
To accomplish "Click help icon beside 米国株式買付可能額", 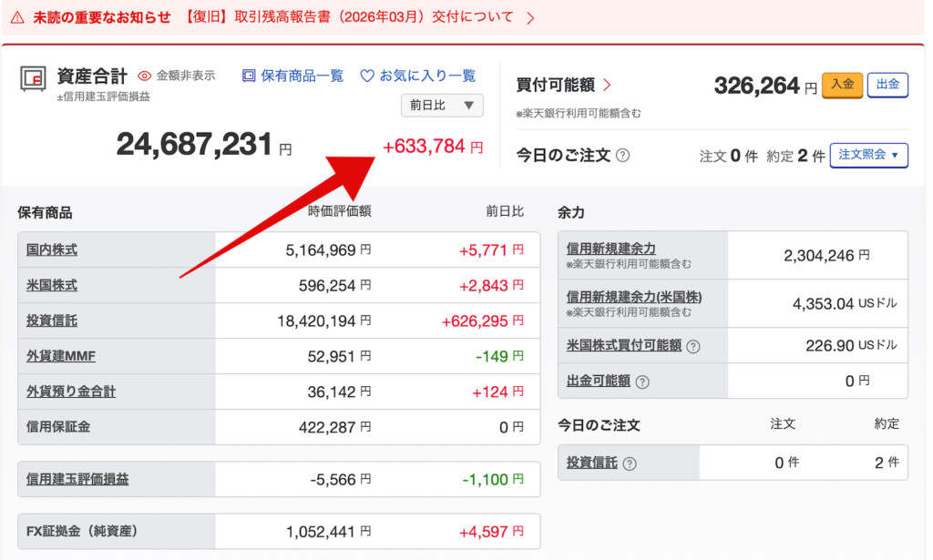I will coord(693,346).
